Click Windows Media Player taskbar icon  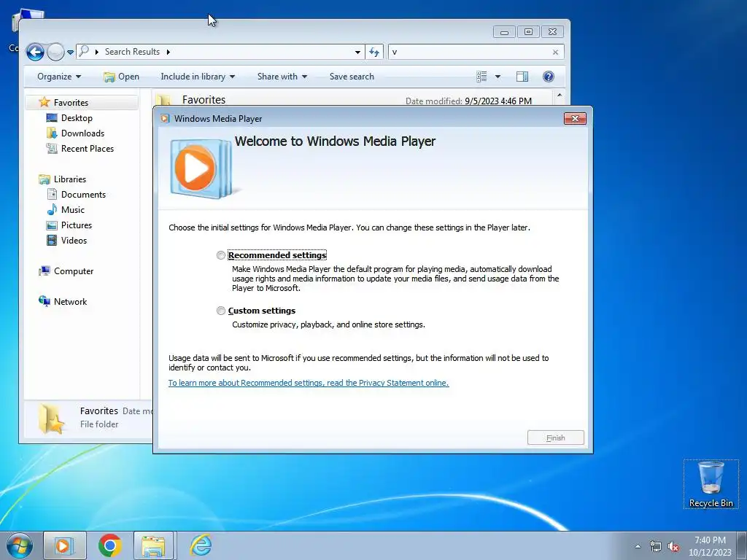(x=65, y=545)
